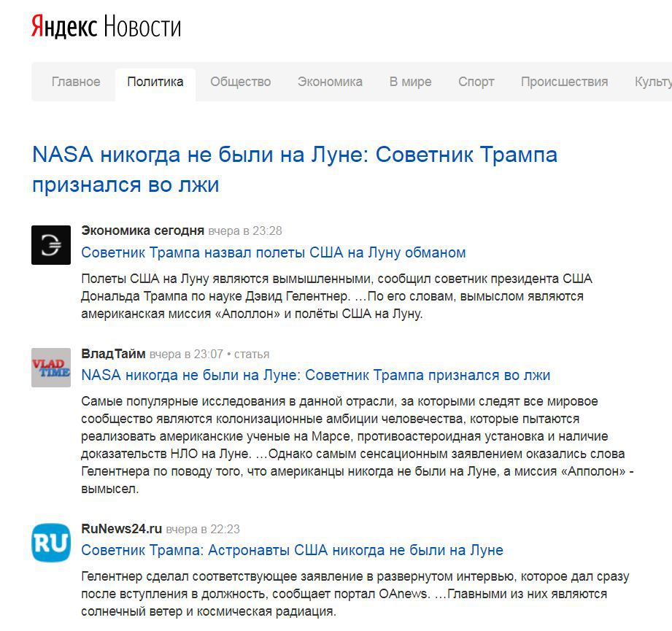Click the ВладТайм source name

coord(113,354)
